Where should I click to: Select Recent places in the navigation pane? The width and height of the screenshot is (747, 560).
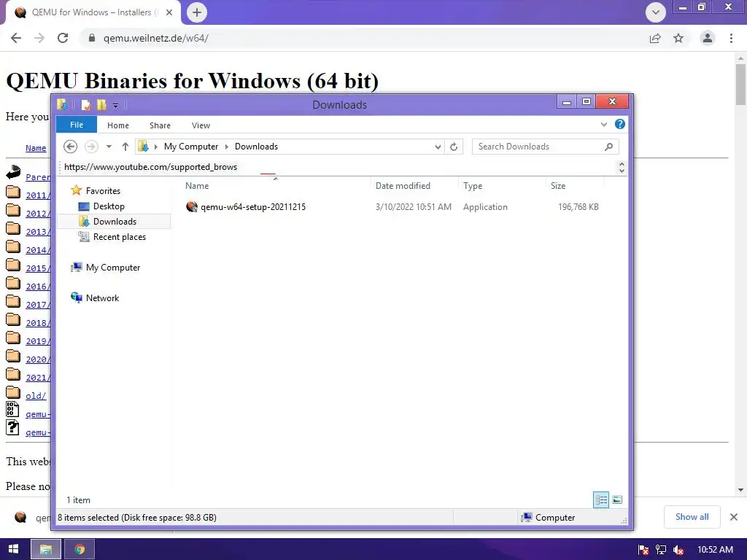click(x=120, y=237)
